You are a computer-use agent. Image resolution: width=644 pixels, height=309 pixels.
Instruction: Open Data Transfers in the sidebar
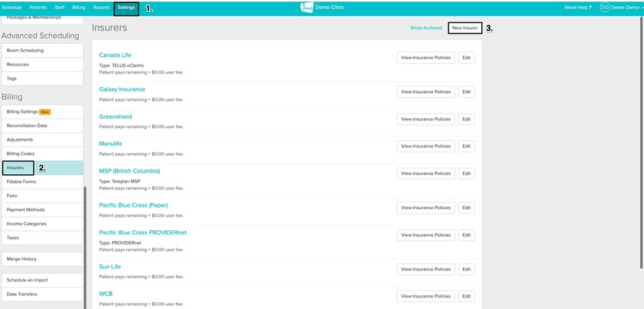tap(42, 294)
